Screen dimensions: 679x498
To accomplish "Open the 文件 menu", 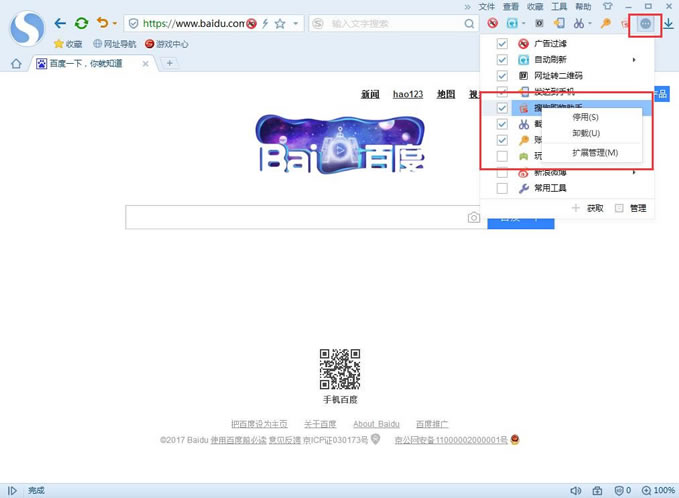I will click(x=487, y=6).
